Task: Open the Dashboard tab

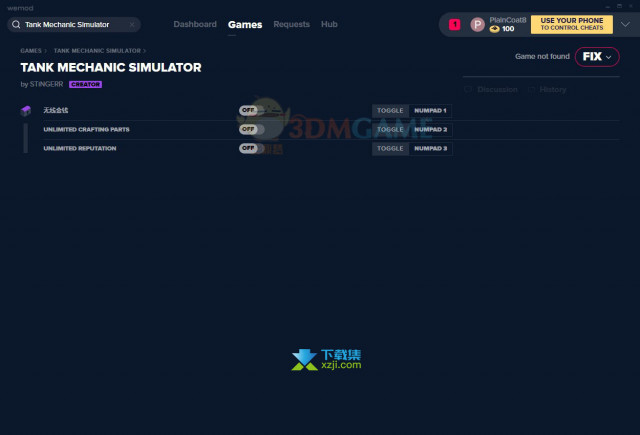Action: 195,24
